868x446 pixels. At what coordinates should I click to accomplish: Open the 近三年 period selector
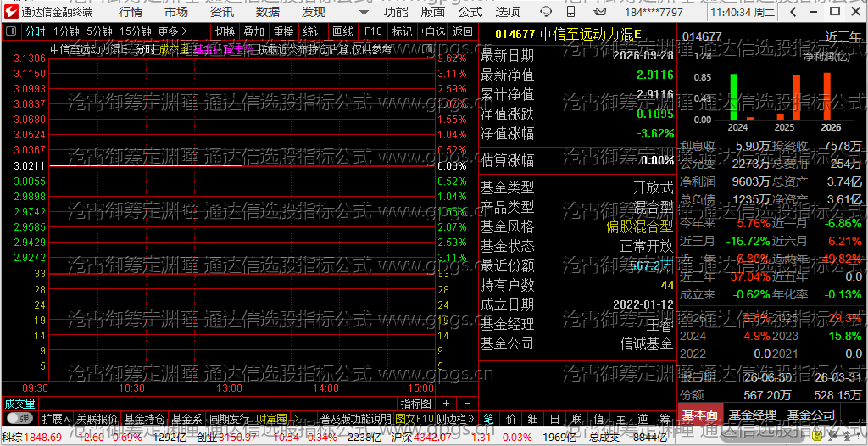pyautogui.click(x=843, y=36)
